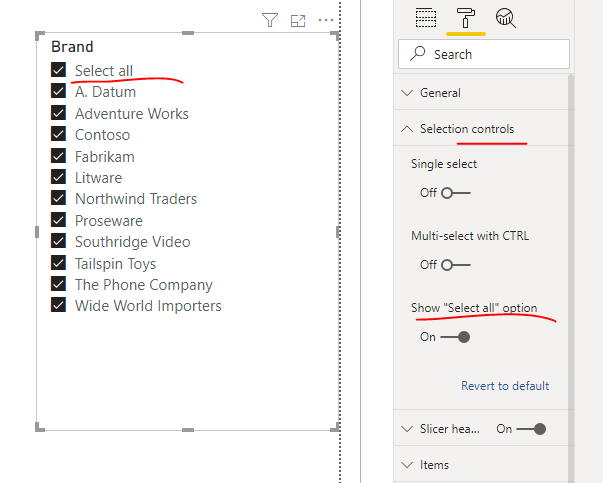Viewport: 603px width, 483px height.
Task: Open the Fields pane icon
Action: click(426, 18)
